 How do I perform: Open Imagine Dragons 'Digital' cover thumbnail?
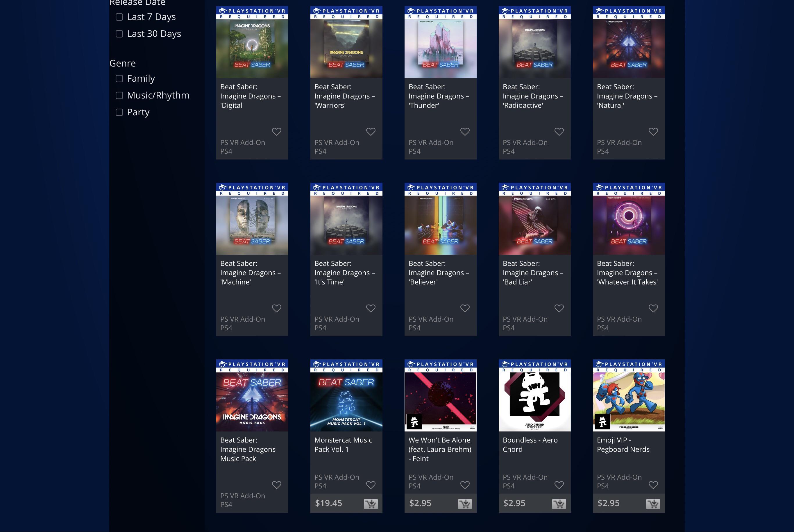click(252, 42)
